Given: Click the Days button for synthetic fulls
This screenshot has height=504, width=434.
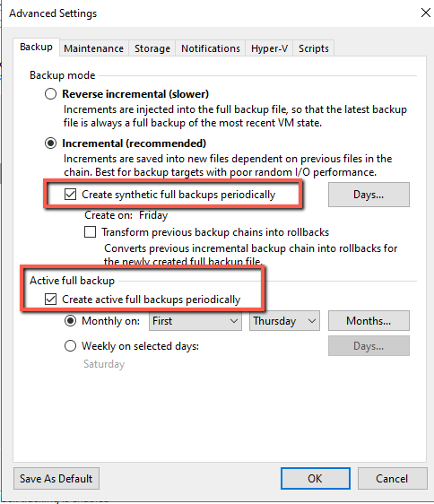Looking at the screenshot, I should pyautogui.click(x=369, y=195).
